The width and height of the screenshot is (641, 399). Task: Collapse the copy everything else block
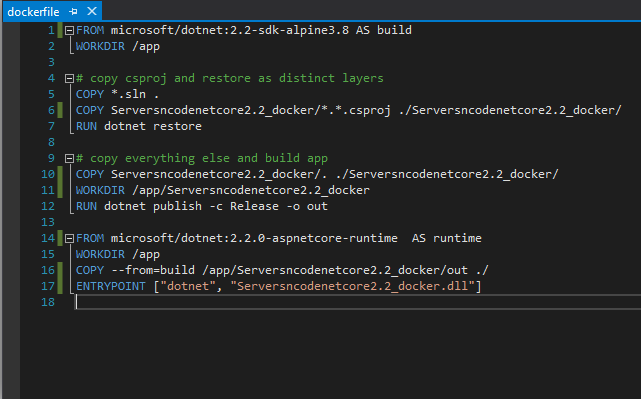pyautogui.click(x=69, y=159)
